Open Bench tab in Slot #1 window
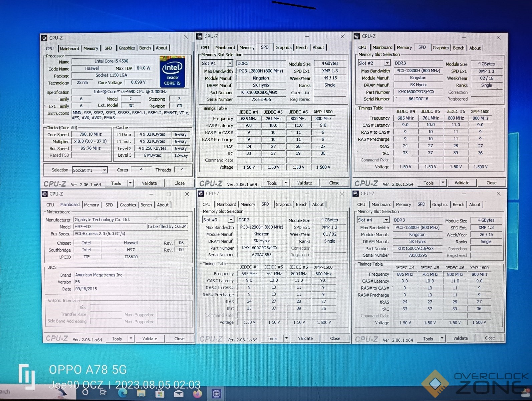Screen dimensions: 532x401 pos(302,47)
